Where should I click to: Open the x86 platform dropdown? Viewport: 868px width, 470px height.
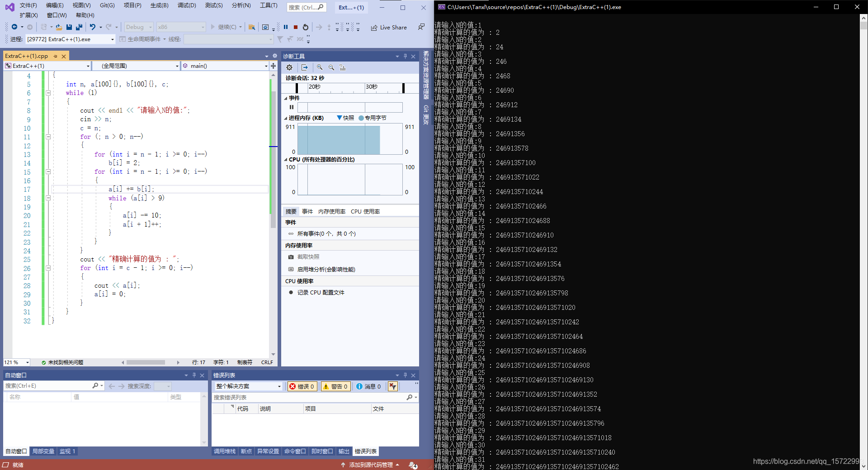[x=181, y=27]
